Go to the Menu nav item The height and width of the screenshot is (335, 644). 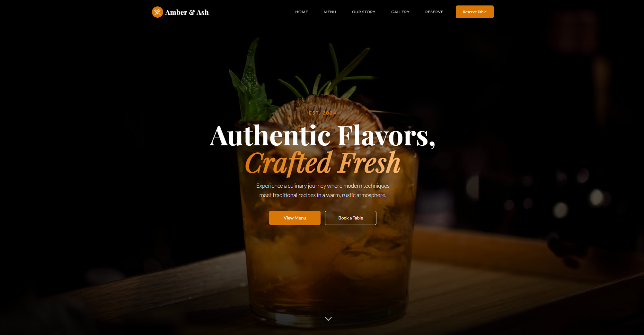330,12
